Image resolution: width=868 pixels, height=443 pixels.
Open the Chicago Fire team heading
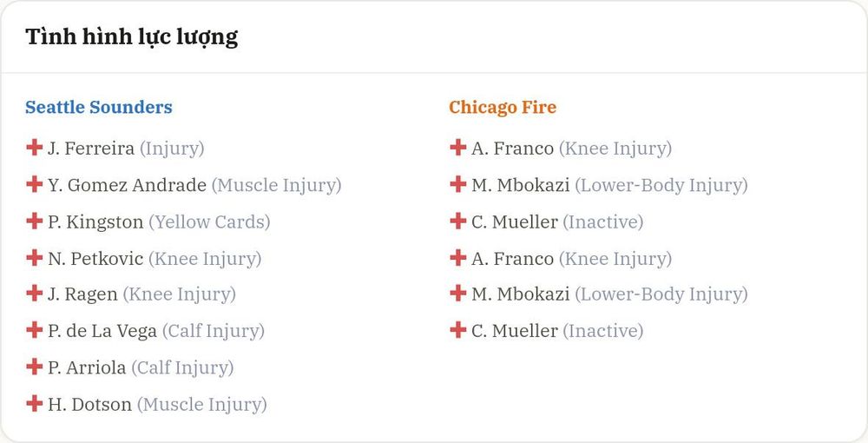[503, 107]
